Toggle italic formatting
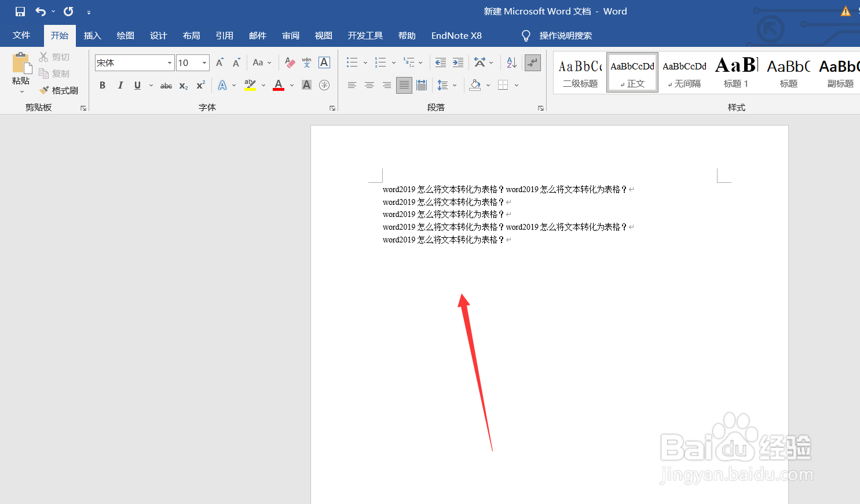Screen dimensions: 860x504 (x=120, y=85)
